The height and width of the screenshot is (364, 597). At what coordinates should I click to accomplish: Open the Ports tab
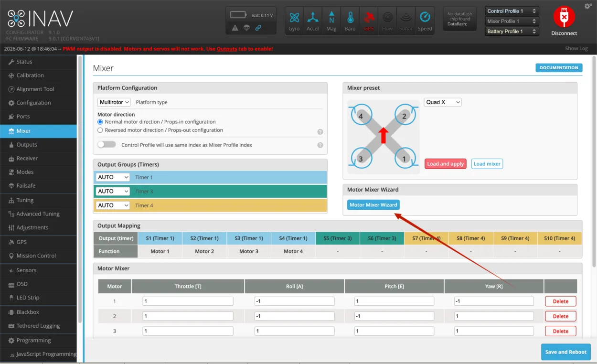(38, 117)
